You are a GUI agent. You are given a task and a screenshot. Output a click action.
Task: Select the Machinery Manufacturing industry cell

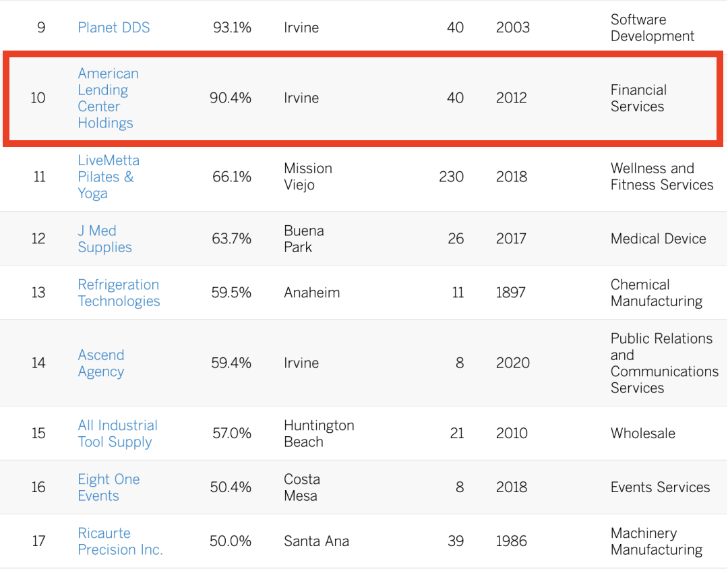tap(656, 541)
